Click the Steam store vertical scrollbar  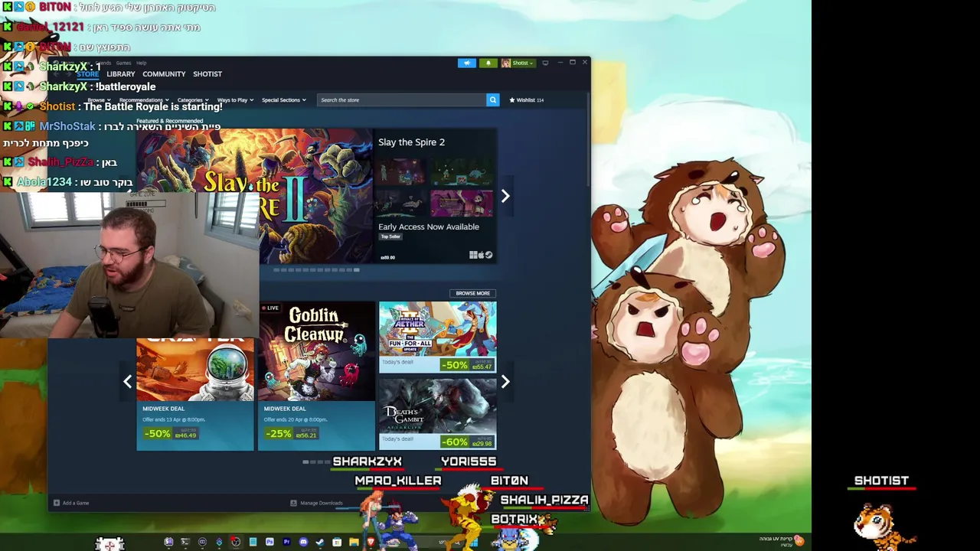coord(588,142)
